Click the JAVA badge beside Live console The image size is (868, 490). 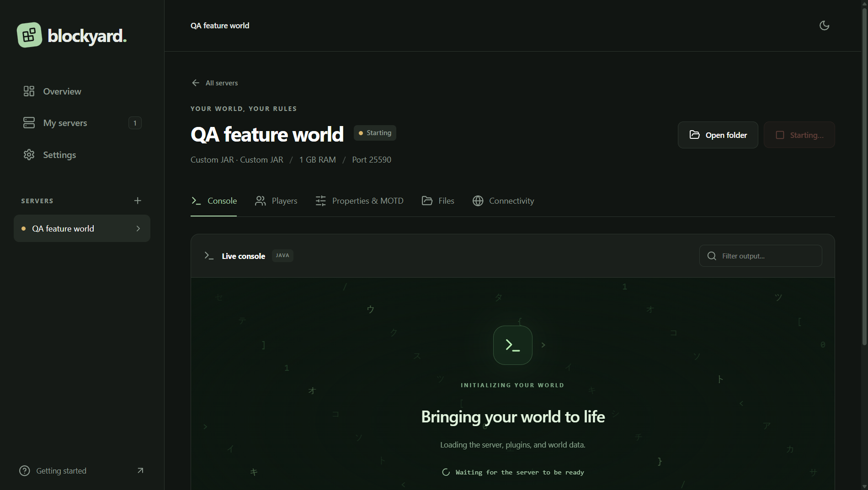(282, 255)
